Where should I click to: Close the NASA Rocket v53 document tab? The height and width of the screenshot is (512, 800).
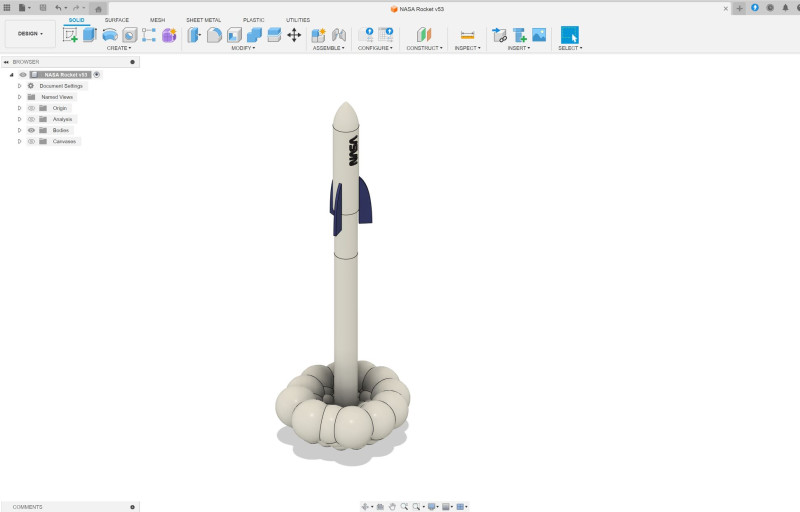tap(726, 9)
